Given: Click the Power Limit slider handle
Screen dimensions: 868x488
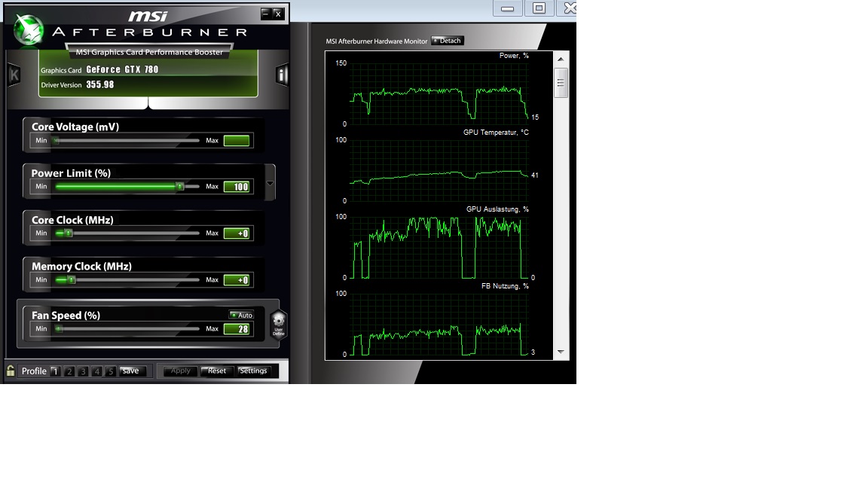Looking at the screenshot, I should [180, 187].
